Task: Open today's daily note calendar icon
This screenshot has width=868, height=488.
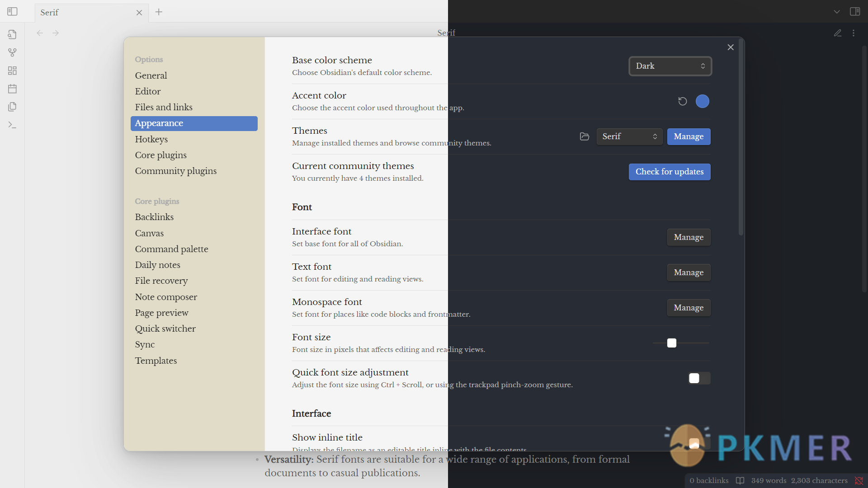Action: pos(12,89)
